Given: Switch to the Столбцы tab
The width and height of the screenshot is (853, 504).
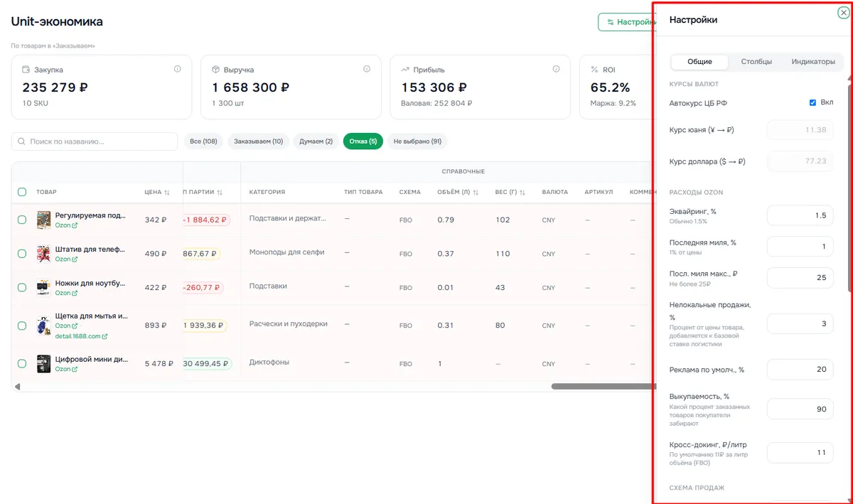Looking at the screenshot, I should click(756, 62).
